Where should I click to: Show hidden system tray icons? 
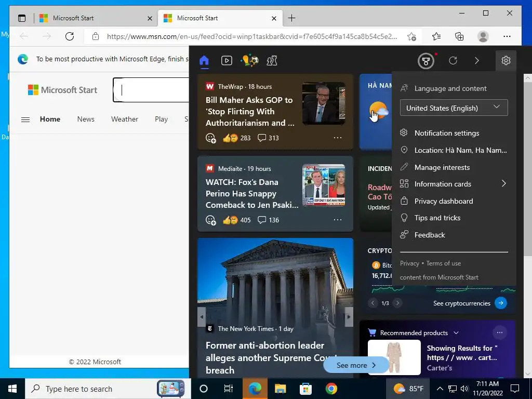tap(440, 389)
